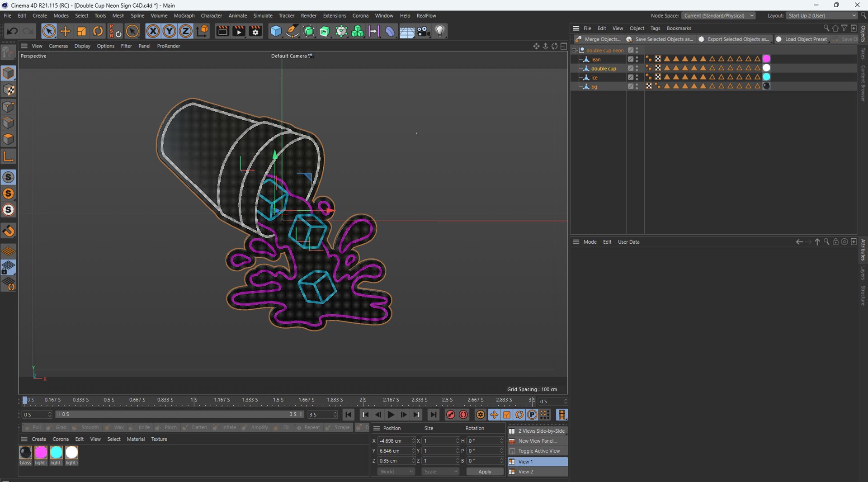This screenshot has height=482, width=868.
Task: Add a Cube primitive object
Action: (x=276, y=31)
